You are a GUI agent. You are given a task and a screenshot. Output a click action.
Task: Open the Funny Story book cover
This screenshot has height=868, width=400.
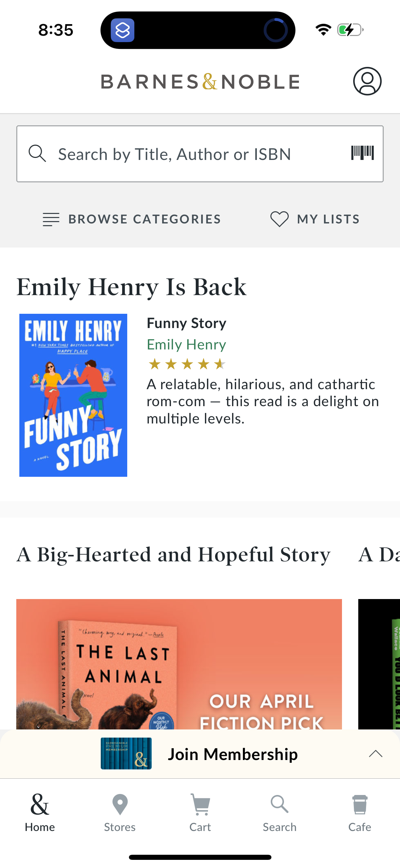click(73, 395)
